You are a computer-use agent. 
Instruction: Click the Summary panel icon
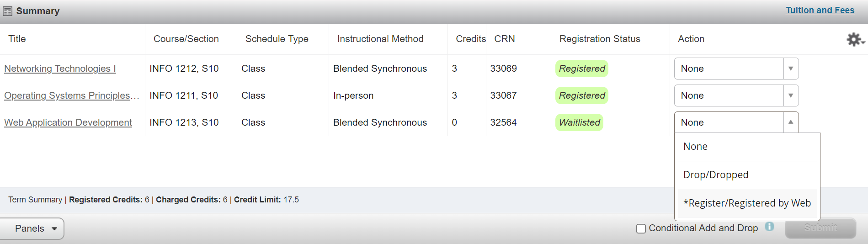[7, 11]
